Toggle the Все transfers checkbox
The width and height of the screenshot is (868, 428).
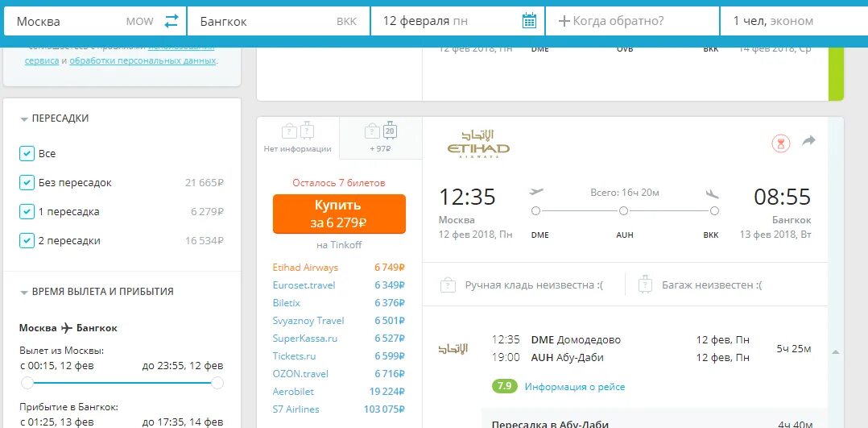[x=27, y=154]
